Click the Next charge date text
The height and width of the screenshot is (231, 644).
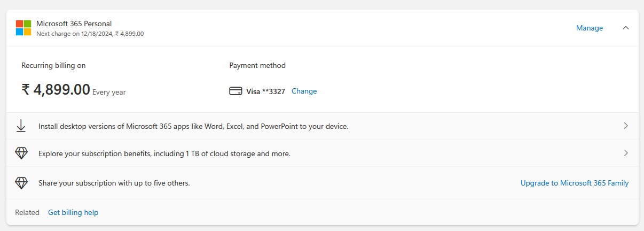[x=90, y=34]
